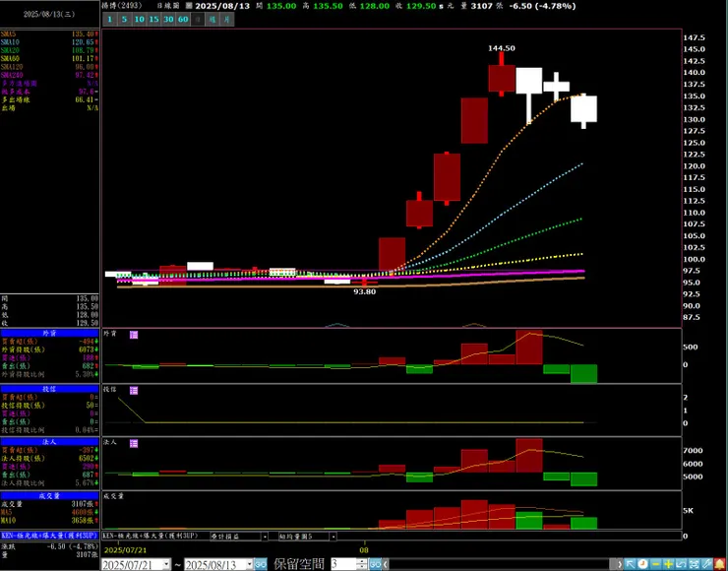Screen dimensions: 728x571
Task: Toggle the monthly (月) chart timeframe
Action: pyautogui.click(x=226, y=19)
